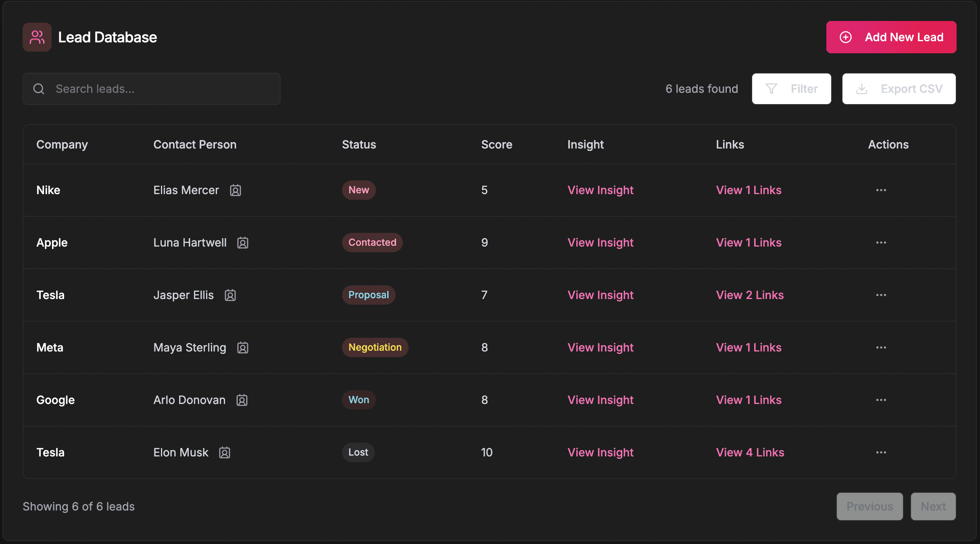Viewport: 980px width, 544px height.
Task: Click the contact name Elias Mercer
Action: click(x=186, y=190)
